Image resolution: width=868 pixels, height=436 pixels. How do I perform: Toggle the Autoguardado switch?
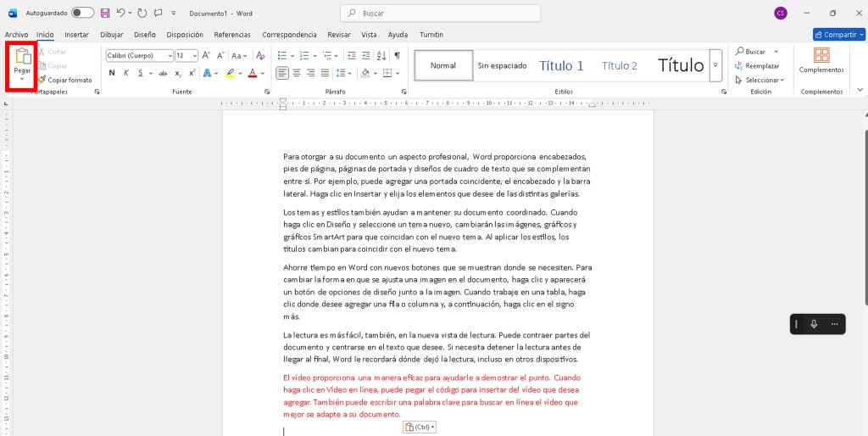point(82,14)
